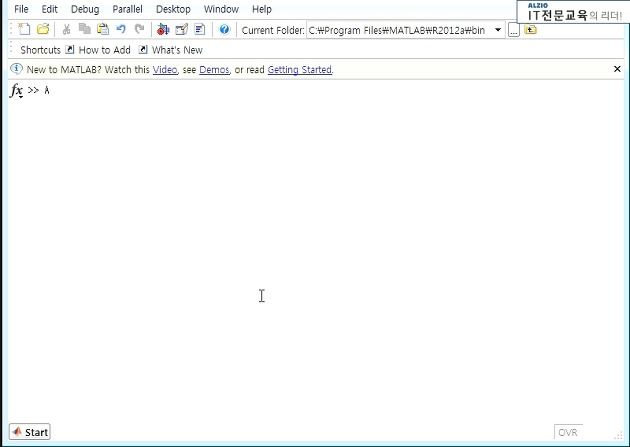Follow the Demos link
This screenshot has height=447, width=630.
point(214,69)
